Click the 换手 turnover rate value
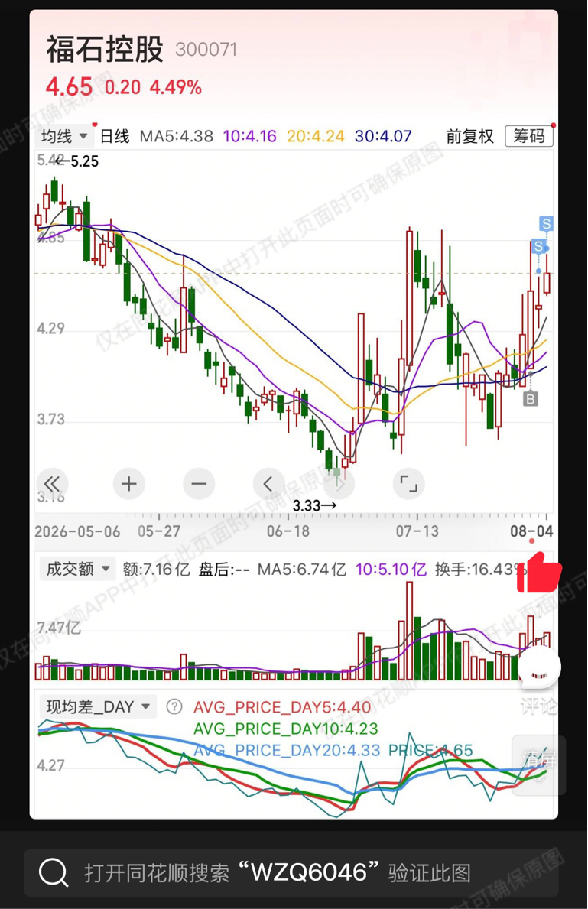Screen dimensions: 588x909 [480, 570]
